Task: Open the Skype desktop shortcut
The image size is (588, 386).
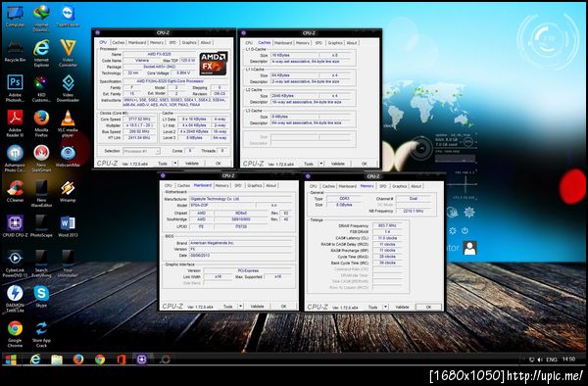Action: coord(41,296)
